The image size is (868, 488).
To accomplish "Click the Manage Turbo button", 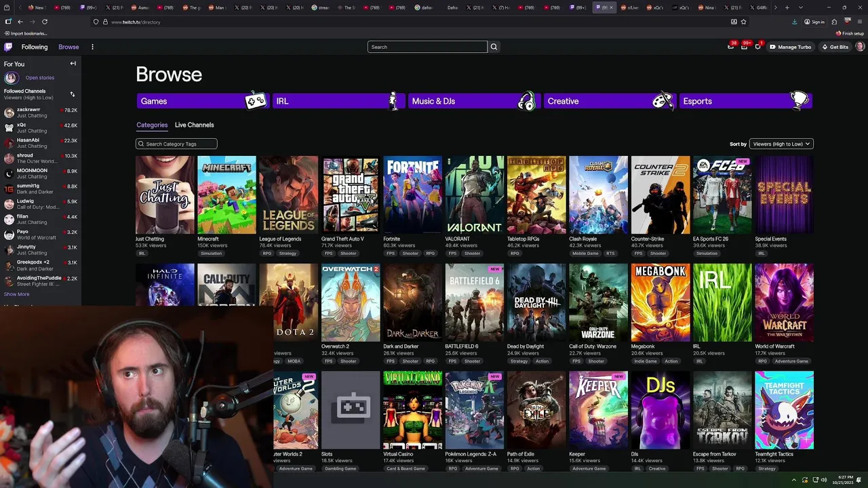I will click(x=790, y=47).
